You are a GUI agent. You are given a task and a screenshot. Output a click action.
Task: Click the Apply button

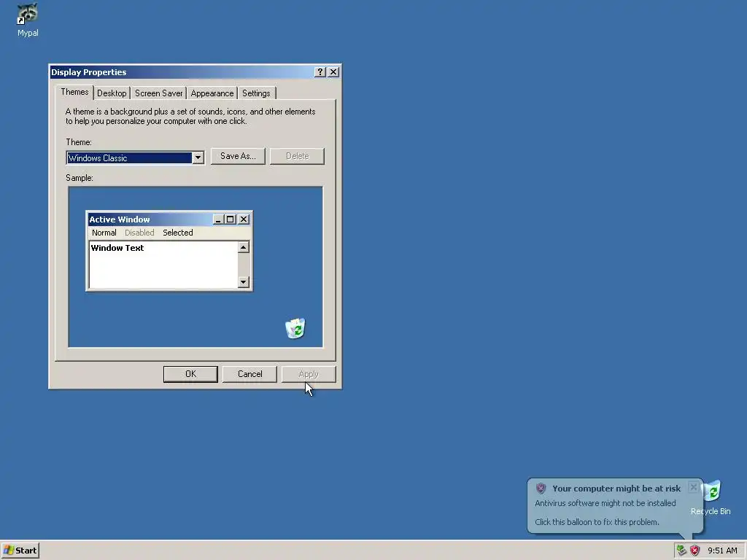pos(309,374)
